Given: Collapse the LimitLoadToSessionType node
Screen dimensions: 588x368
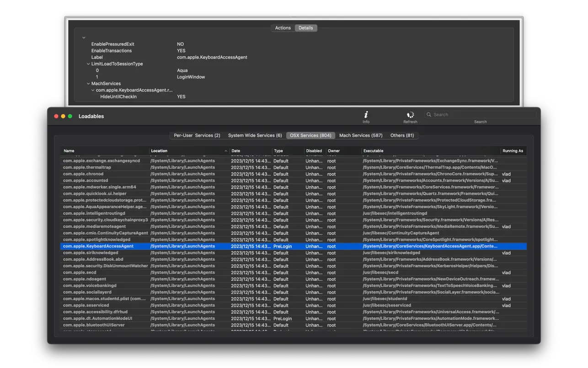Looking at the screenshot, I should 88,64.
